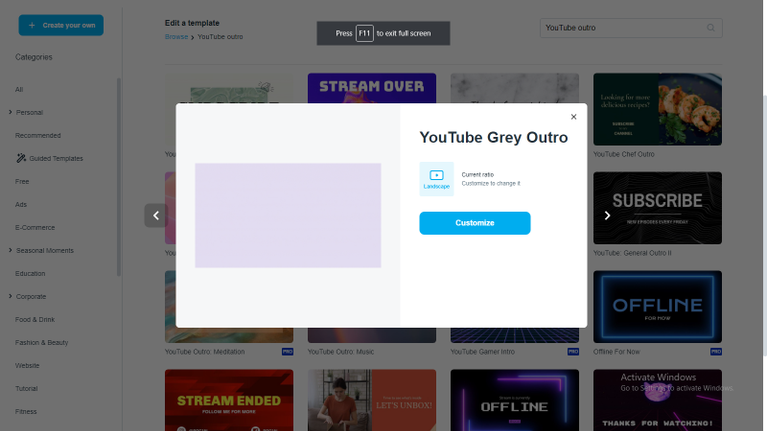Go to the previous template arrow

tap(156, 215)
